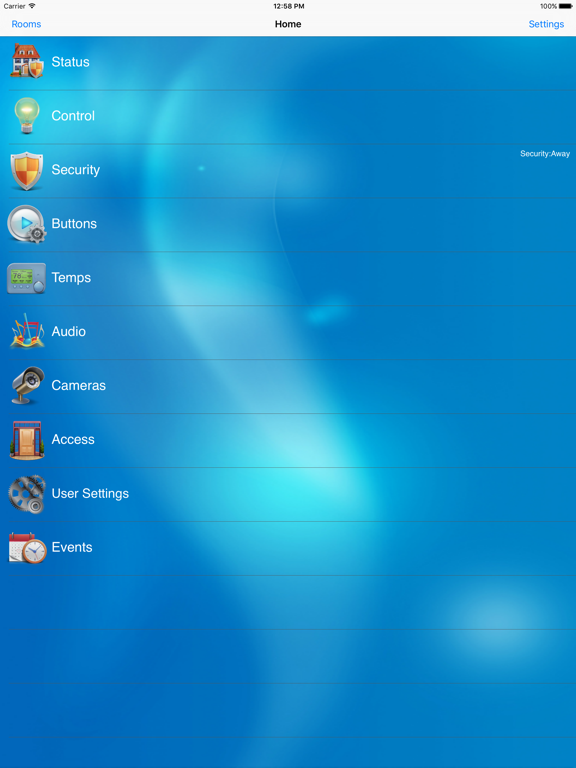Open Settings from the navigation bar

click(x=546, y=24)
